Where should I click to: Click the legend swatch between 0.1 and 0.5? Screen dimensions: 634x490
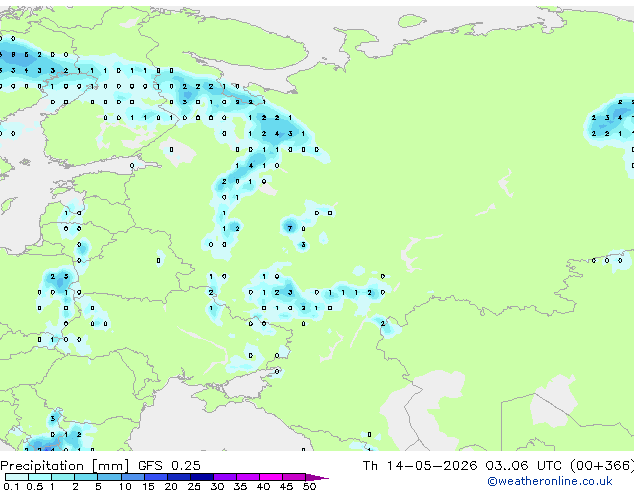17,477
